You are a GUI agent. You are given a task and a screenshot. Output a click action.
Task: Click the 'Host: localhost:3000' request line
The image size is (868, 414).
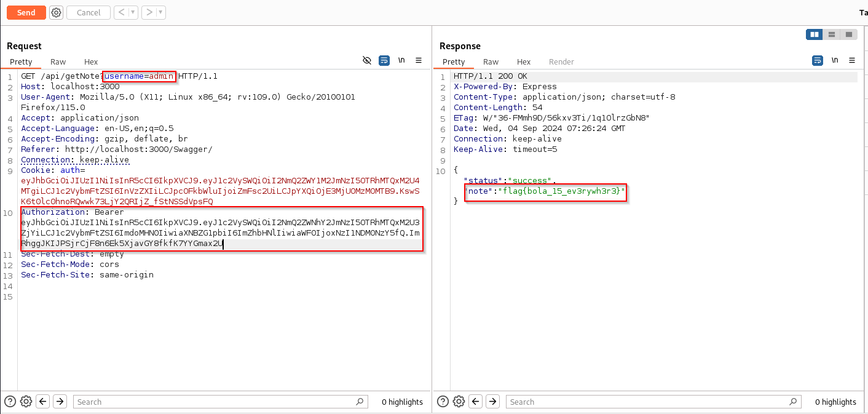[70, 87]
